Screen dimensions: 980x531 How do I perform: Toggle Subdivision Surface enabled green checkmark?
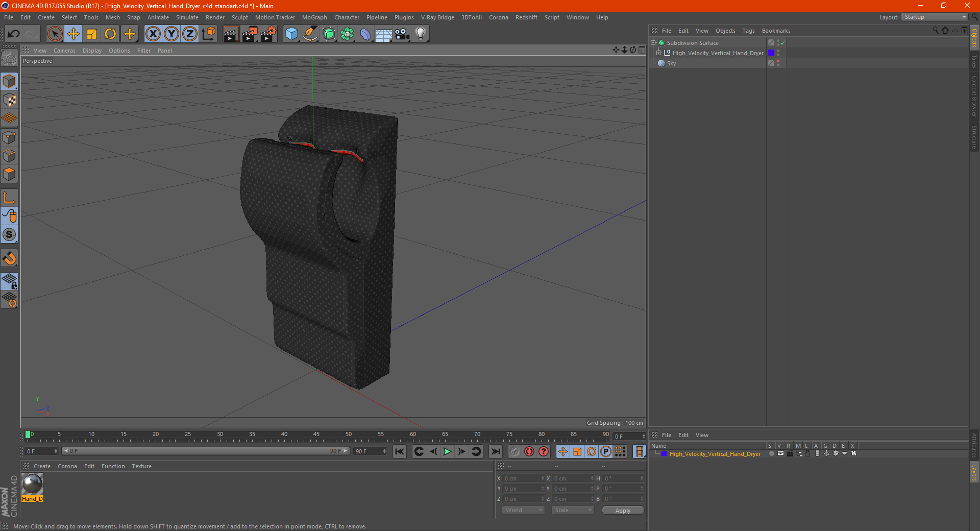tap(782, 43)
